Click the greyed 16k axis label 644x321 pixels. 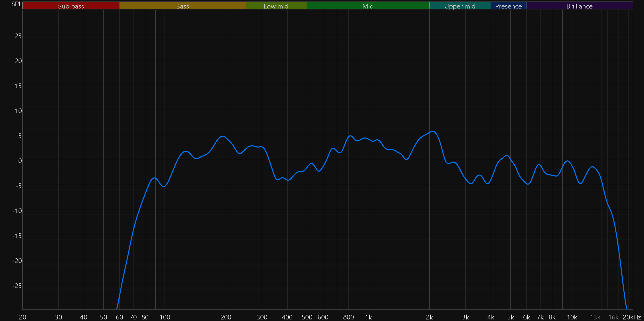[613, 317]
